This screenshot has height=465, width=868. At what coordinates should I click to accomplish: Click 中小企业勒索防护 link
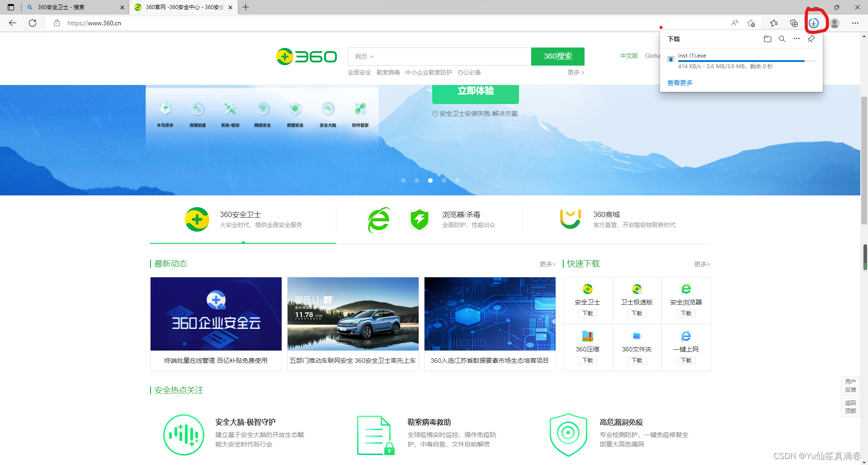[429, 72]
